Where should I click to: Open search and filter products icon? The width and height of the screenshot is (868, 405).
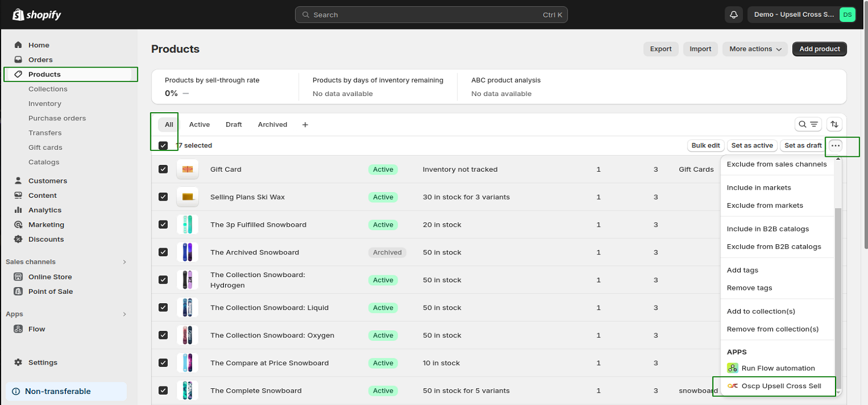(x=808, y=124)
